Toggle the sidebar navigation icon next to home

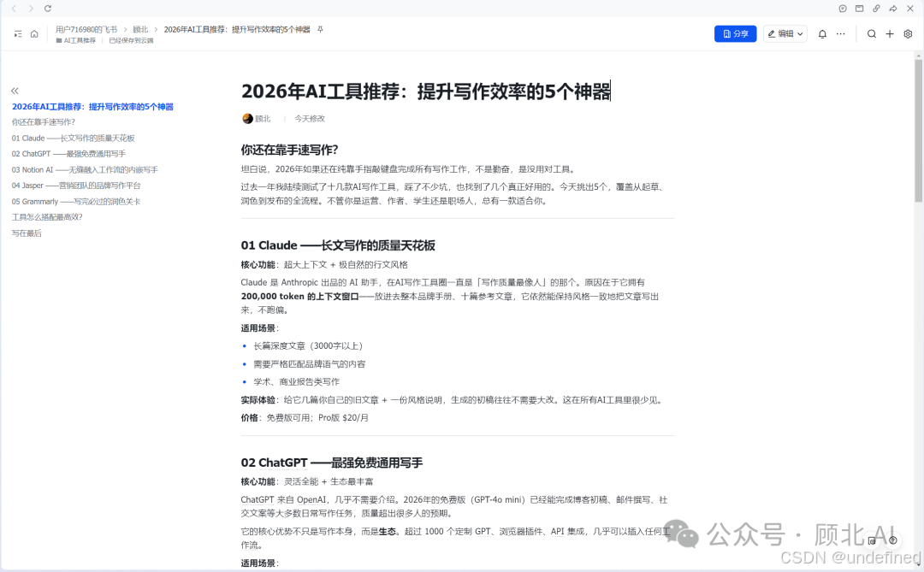coord(18,34)
